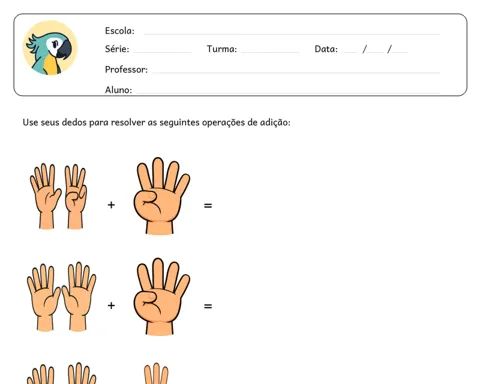
Task: Click the Professor blank line
Action: coord(296,72)
